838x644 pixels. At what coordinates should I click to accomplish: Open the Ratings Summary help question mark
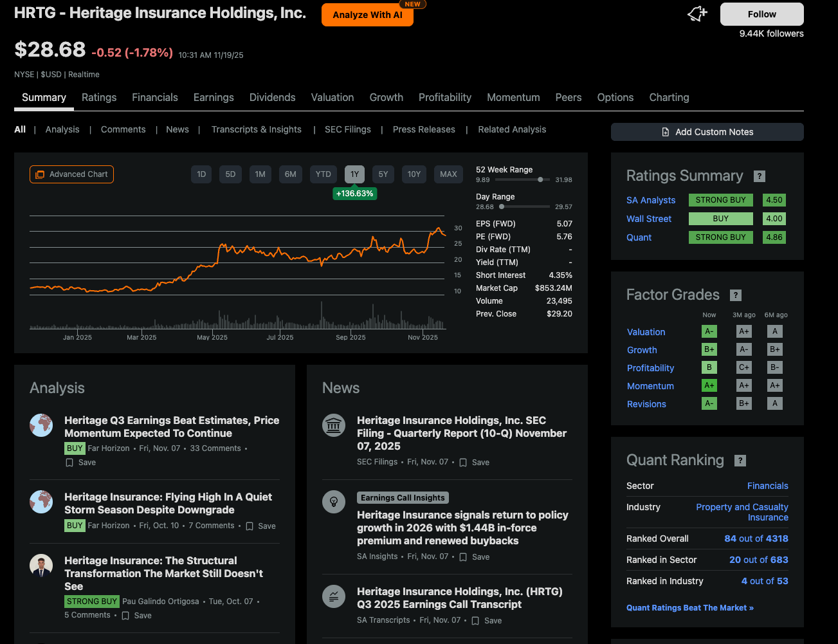point(760,176)
